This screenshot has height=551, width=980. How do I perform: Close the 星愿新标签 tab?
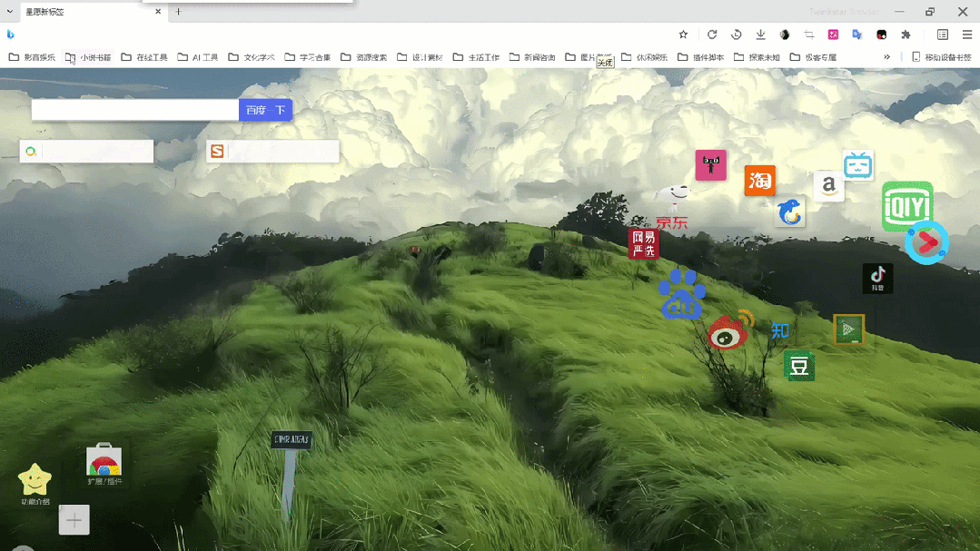158,11
